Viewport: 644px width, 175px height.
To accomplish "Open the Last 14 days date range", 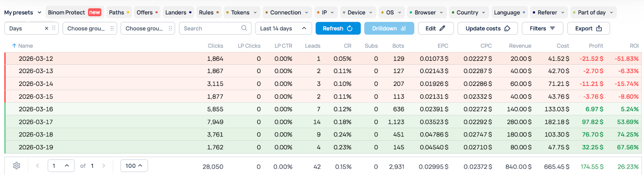I will pos(283,28).
